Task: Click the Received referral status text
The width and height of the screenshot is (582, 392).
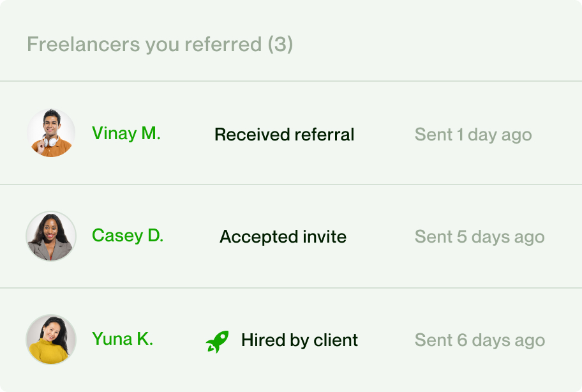Action: pos(284,134)
